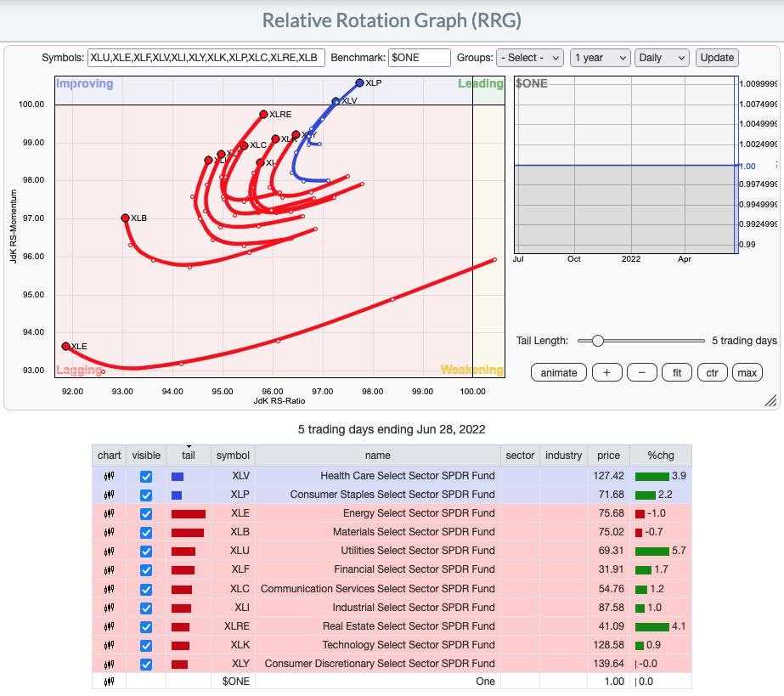Open chart icon for XLP row

click(109, 495)
